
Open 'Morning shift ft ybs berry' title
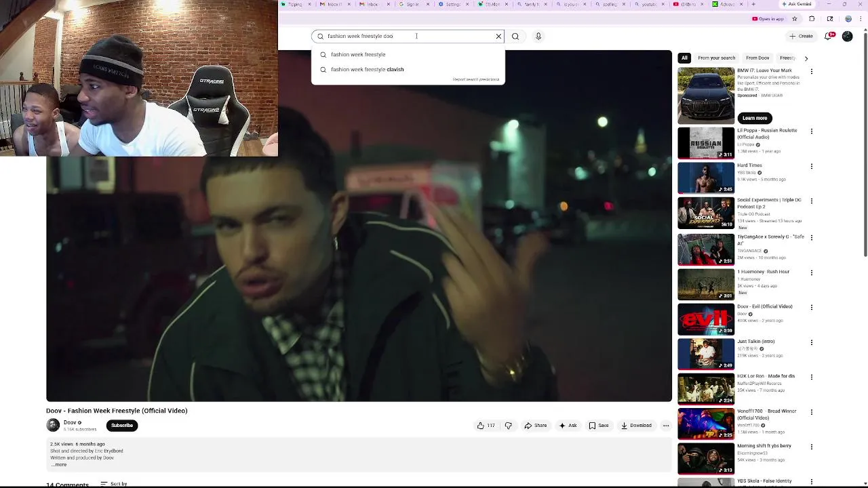[x=764, y=446]
